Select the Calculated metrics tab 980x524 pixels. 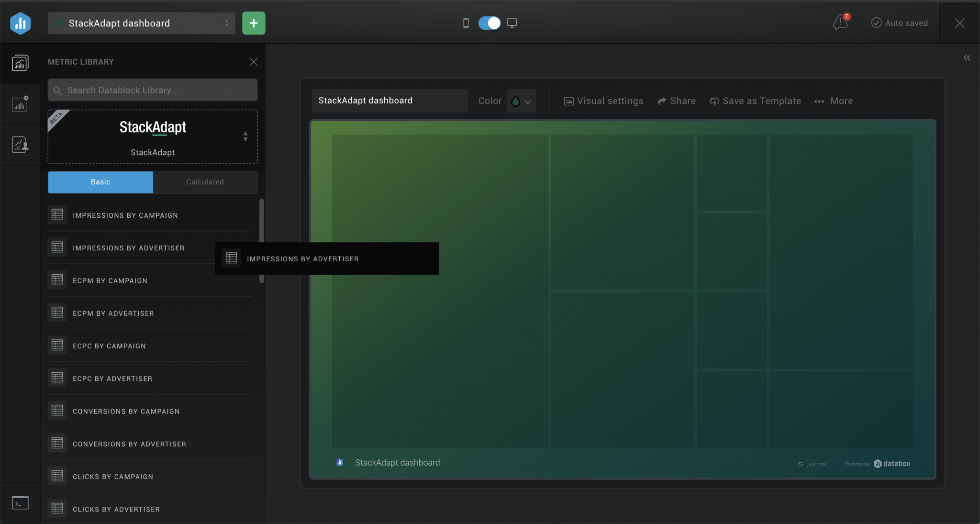point(205,182)
